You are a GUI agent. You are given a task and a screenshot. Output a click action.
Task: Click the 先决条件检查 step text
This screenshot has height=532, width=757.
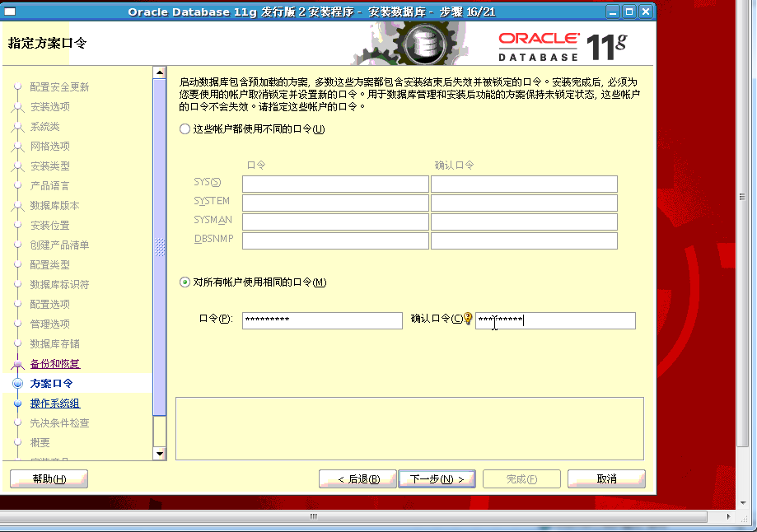tap(59, 423)
